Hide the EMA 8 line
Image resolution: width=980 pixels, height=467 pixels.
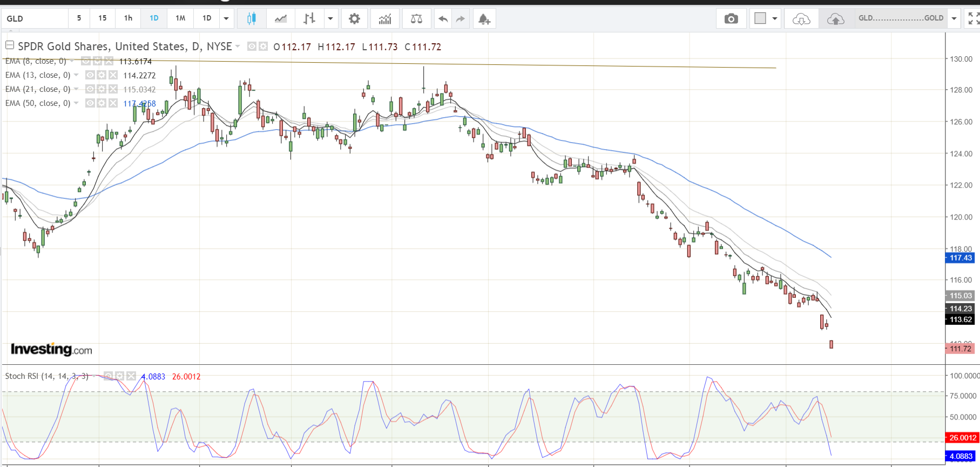86,61
